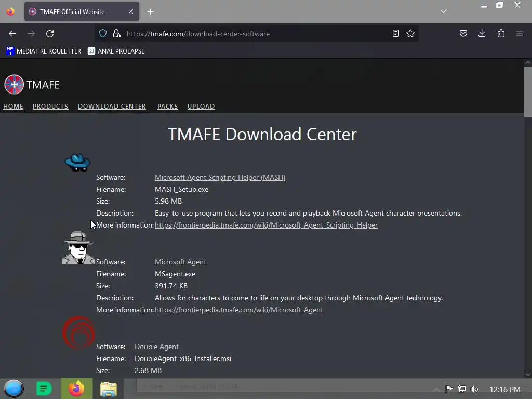Open the PACKS nav link
532x399 pixels.
click(168, 106)
